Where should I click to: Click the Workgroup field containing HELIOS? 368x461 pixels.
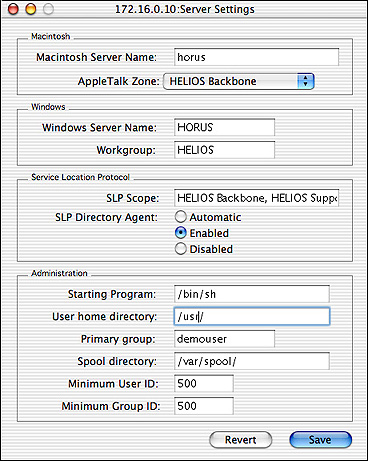pos(224,150)
